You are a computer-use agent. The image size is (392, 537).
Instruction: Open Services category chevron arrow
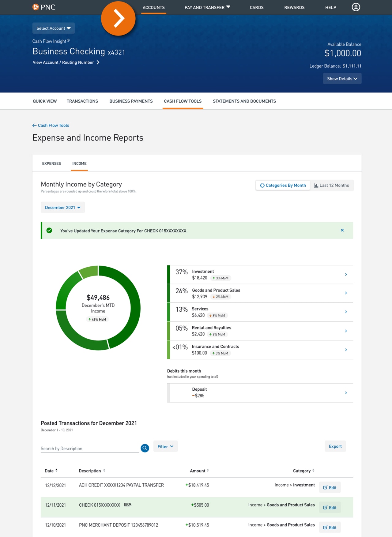(x=346, y=312)
